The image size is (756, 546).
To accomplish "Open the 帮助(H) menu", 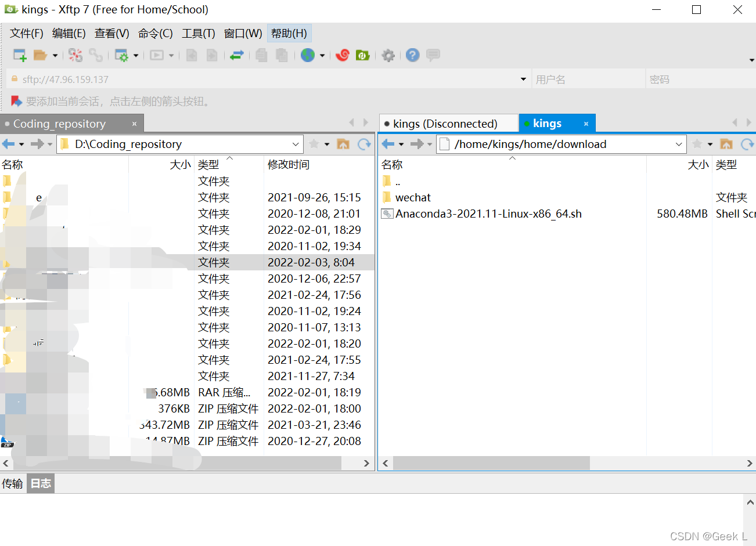I will 289,33.
